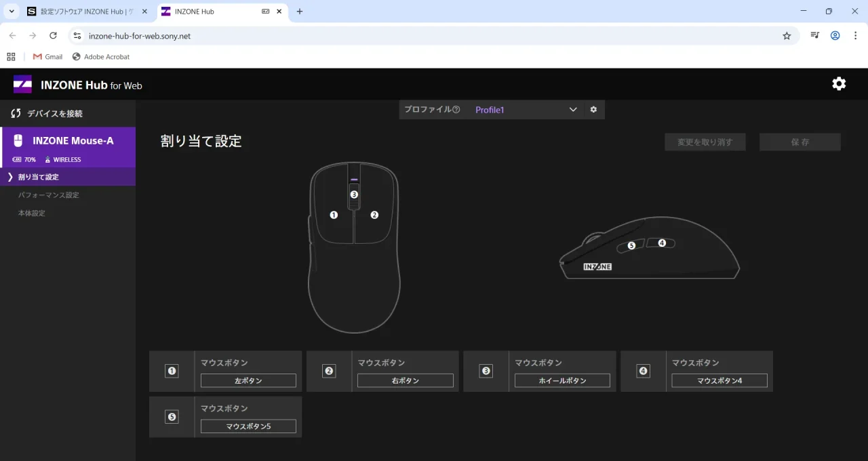
Task: Click the INZONE Hub for Web title
Action: tap(92, 85)
